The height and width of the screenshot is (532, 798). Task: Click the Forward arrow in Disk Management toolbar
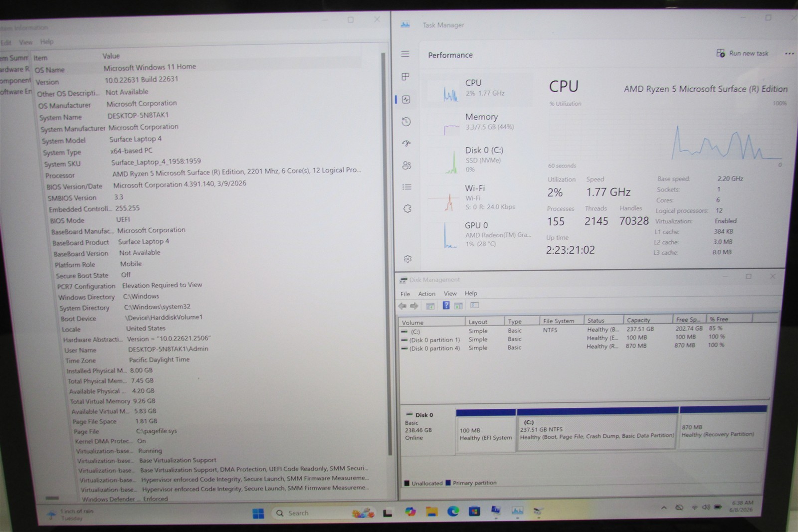coord(414,306)
